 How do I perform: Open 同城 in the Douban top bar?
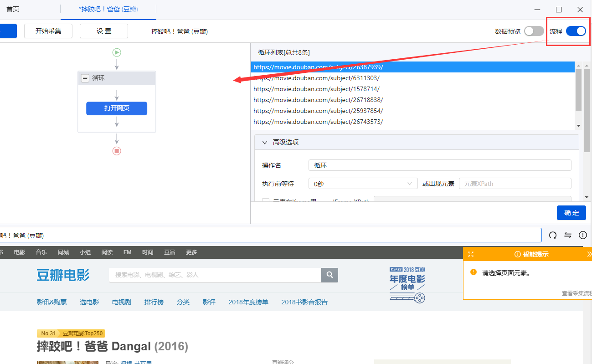click(x=63, y=252)
